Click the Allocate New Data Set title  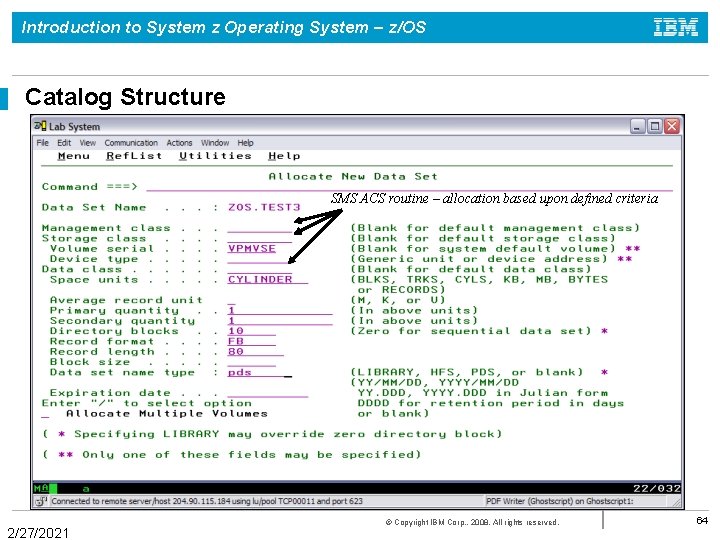[x=353, y=176]
